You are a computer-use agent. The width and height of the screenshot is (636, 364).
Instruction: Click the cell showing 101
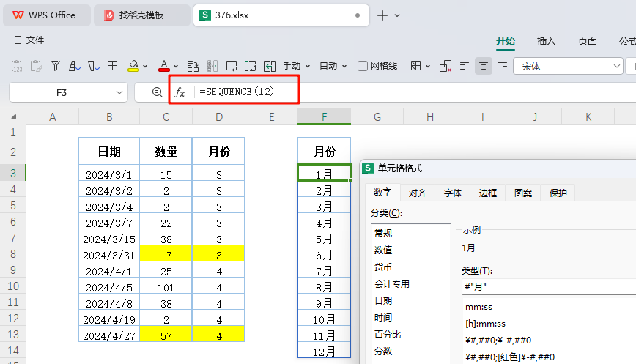166,286
